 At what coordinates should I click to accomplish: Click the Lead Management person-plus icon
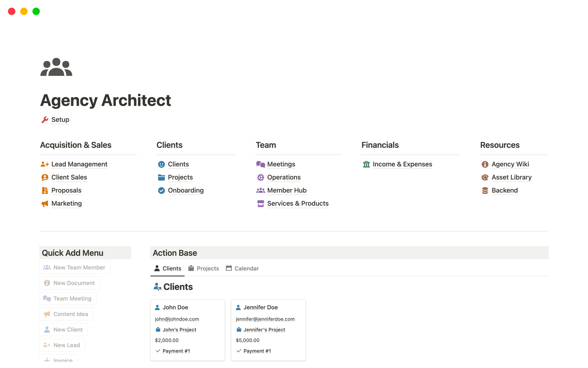point(45,164)
